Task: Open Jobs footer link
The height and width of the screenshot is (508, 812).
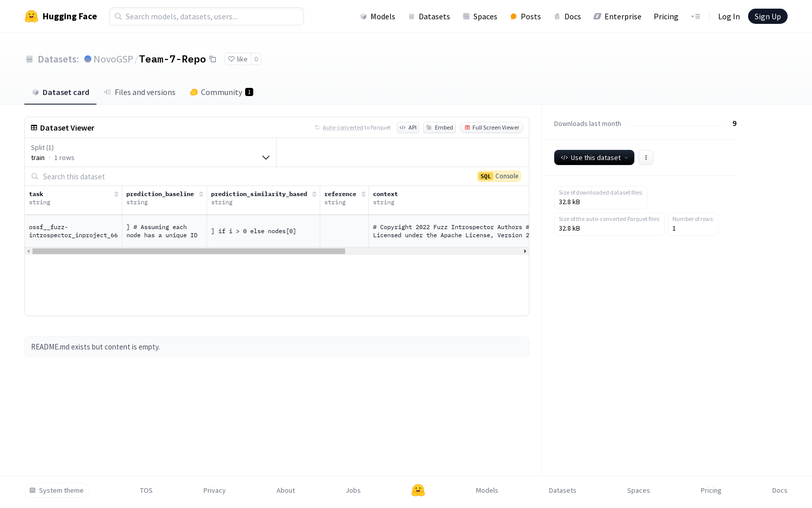Action: tap(353, 490)
